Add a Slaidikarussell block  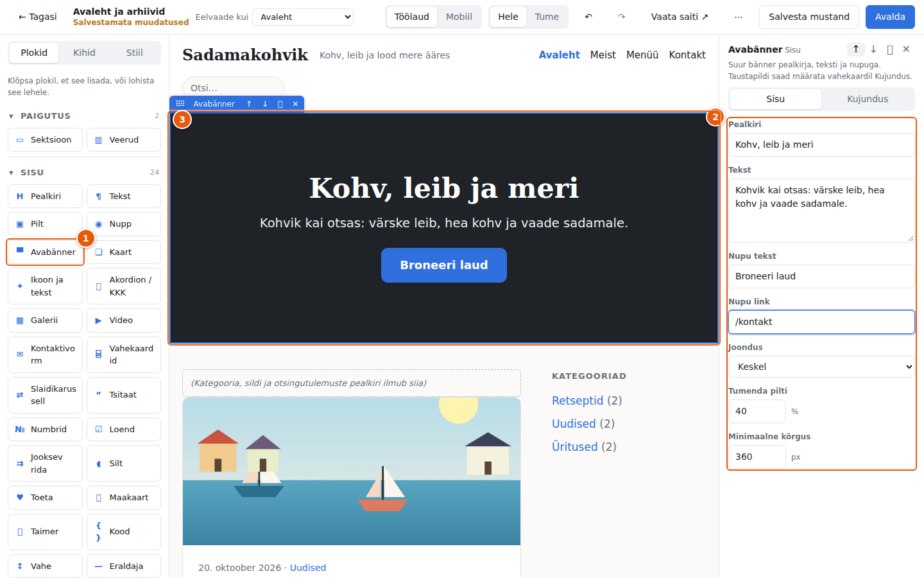click(45, 395)
